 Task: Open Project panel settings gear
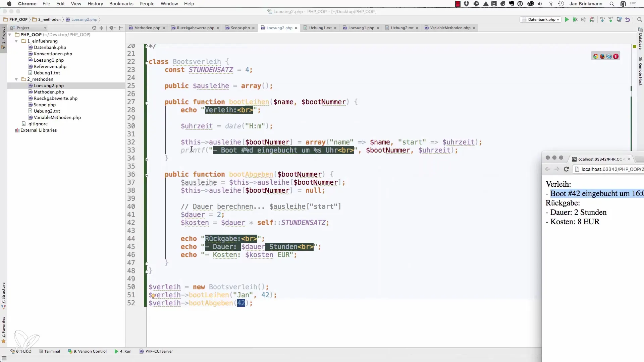[112, 28]
